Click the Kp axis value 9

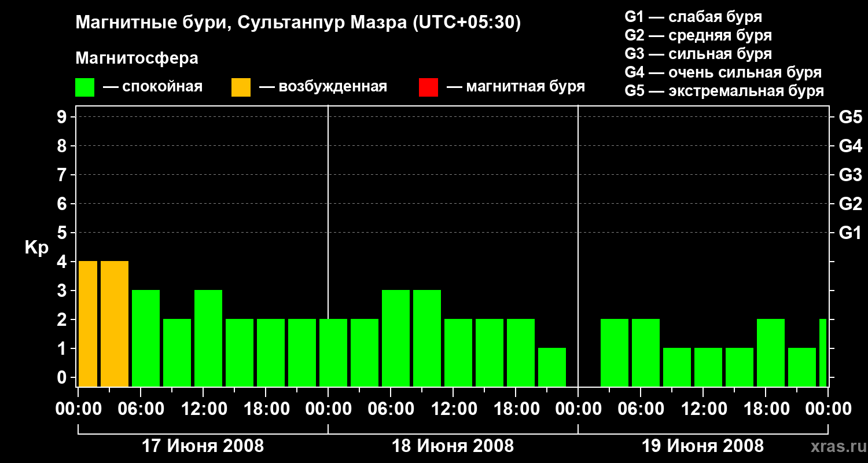click(x=63, y=117)
